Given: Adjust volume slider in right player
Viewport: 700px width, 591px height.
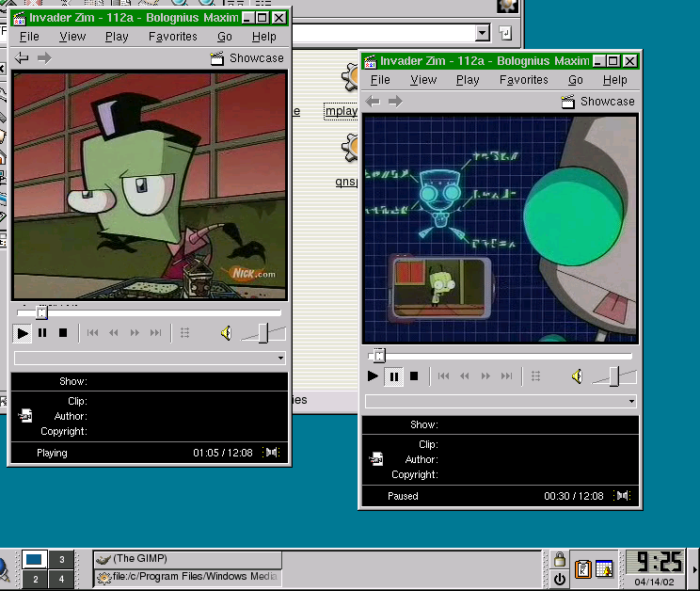Looking at the screenshot, I should (614, 376).
